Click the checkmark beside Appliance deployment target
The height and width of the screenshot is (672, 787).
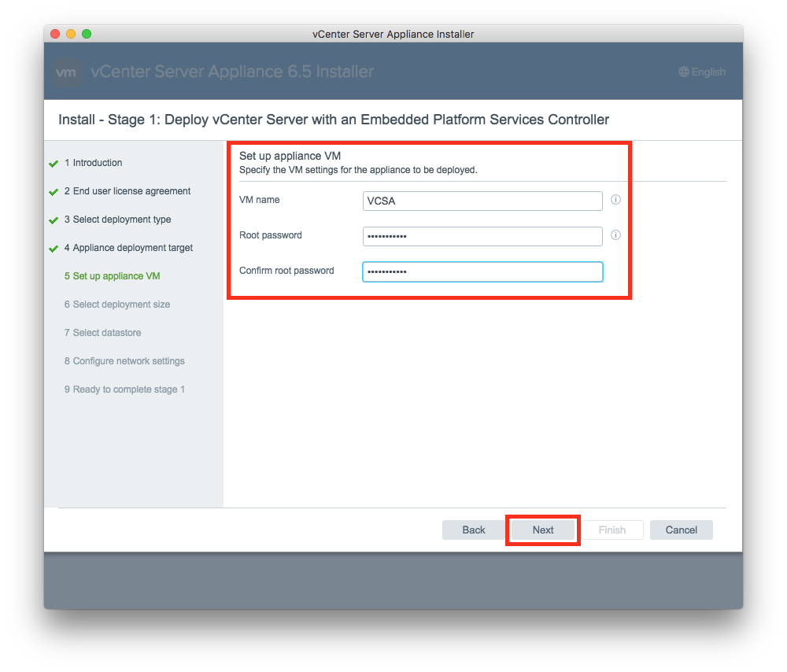54,249
